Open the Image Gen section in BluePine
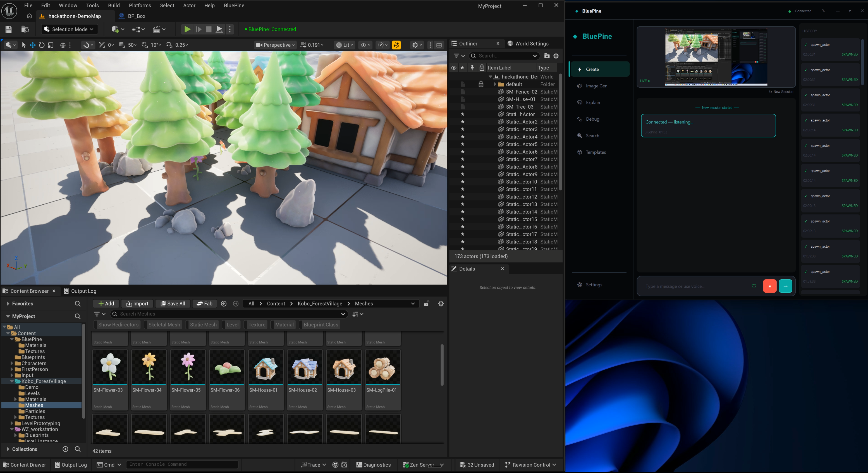 tap(596, 86)
